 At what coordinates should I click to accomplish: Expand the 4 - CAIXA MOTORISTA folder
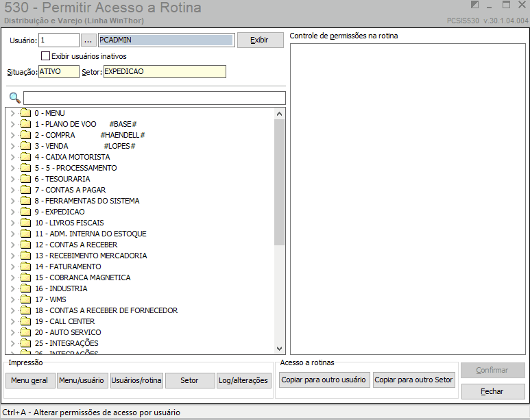[x=12, y=157]
